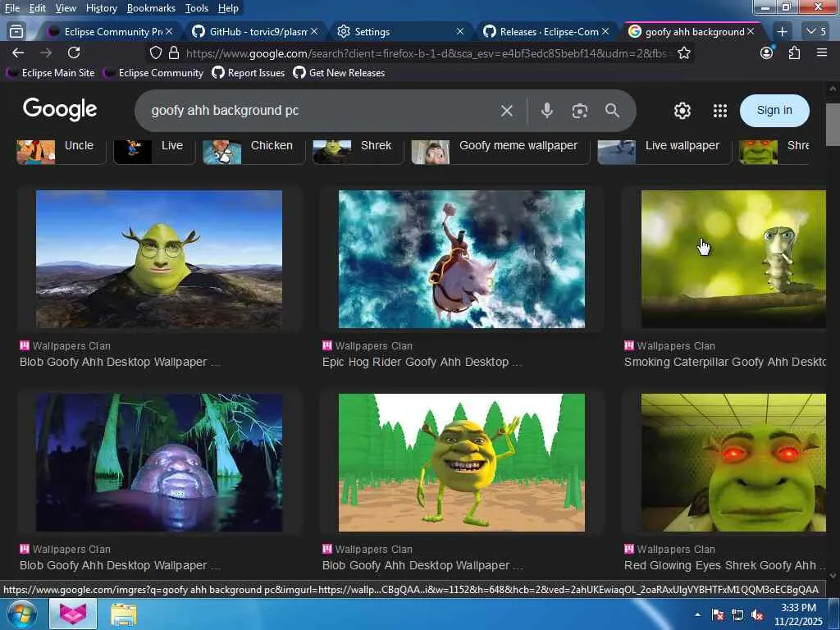
Task: Open the Firefox account icon
Action: [767, 52]
